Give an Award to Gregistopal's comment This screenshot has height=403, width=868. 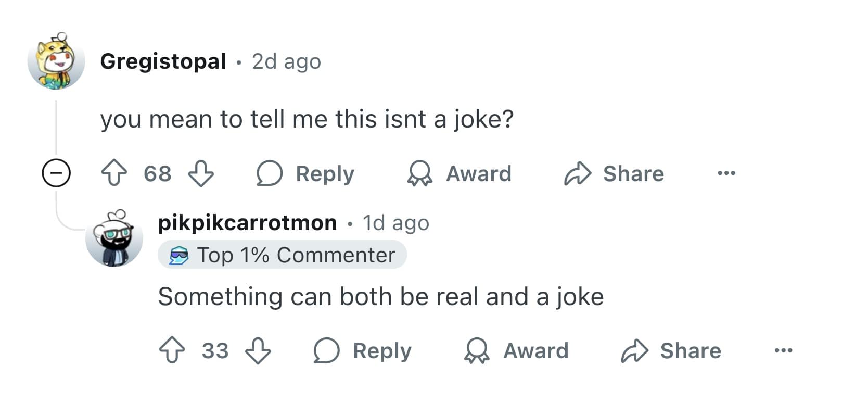tap(459, 173)
